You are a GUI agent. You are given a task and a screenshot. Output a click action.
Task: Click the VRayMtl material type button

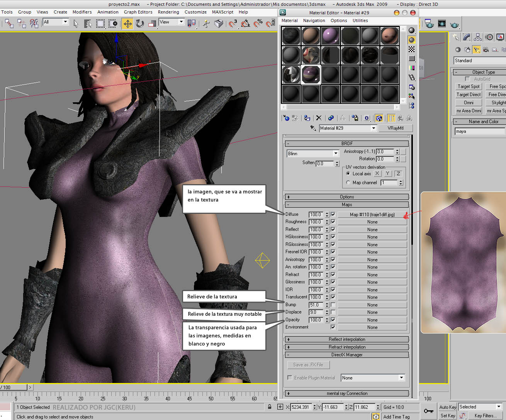[395, 128]
